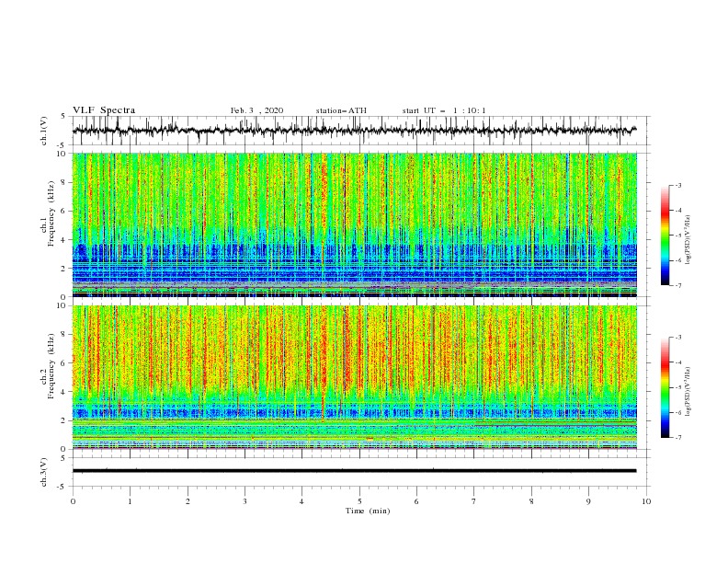Click the time axis tick label "1"
This screenshot has width=728, height=563.
[131, 501]
